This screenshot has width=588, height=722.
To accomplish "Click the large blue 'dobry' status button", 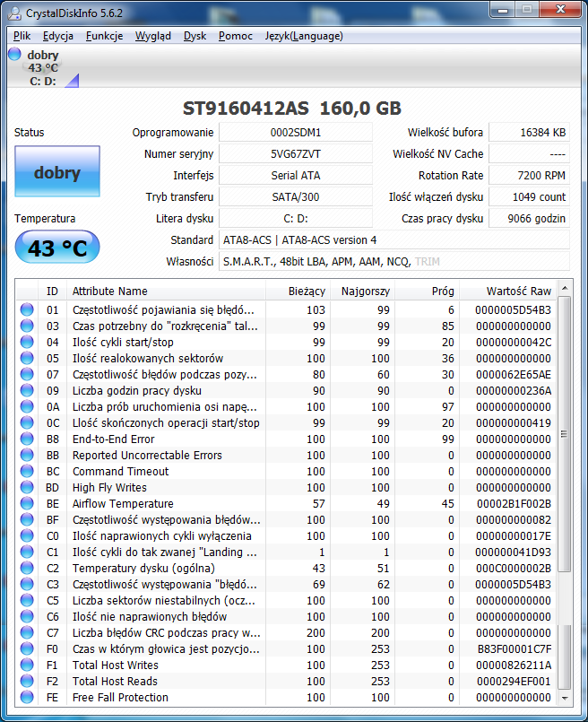I will pos(57,171).
